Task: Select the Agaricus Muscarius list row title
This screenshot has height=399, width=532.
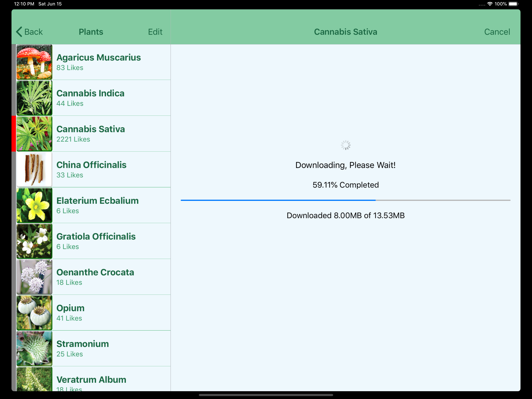Action: 99,57
